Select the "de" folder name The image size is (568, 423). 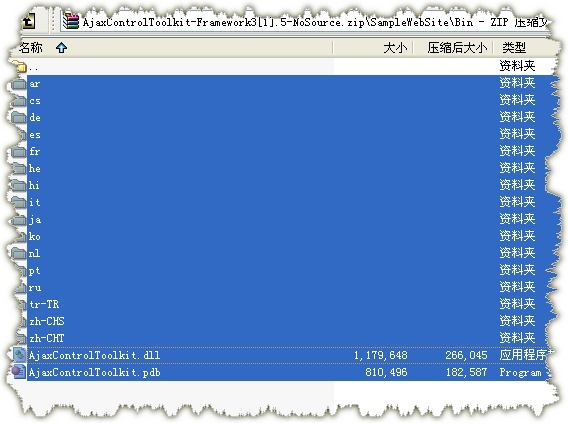[x=35, y=117]
